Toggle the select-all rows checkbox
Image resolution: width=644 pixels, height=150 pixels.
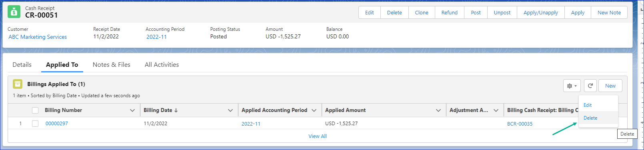tap(35, 110)
